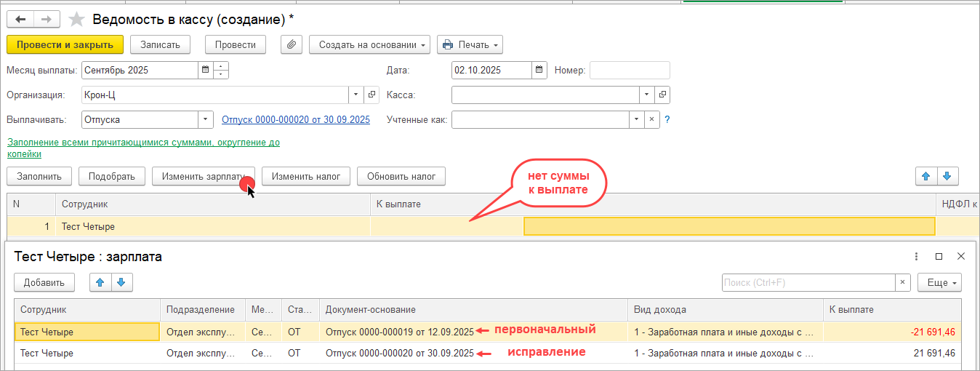Screen dimensions: 980x371
Task: Move the main table row up with arrow
Action: pyautogui.click(x=925, y=176)
